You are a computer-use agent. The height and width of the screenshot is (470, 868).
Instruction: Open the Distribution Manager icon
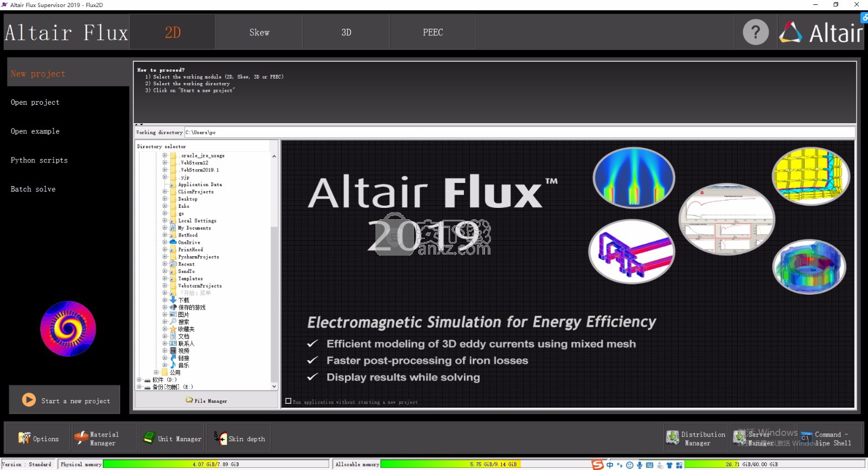(x=673, y=437)
